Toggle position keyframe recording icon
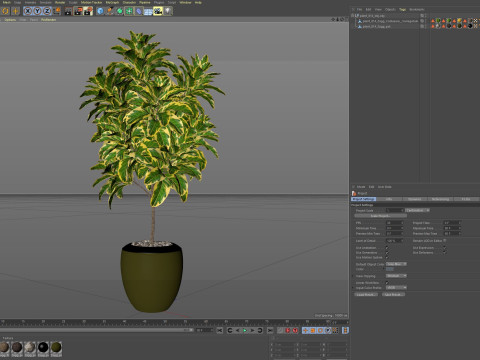The image size is (480, 360). point(305,330)
